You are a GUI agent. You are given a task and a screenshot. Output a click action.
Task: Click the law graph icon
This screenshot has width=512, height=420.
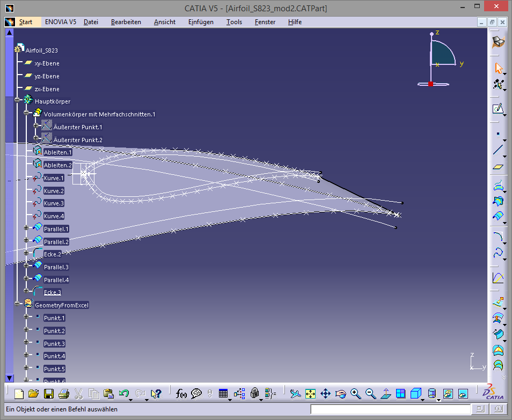[498, 278]
